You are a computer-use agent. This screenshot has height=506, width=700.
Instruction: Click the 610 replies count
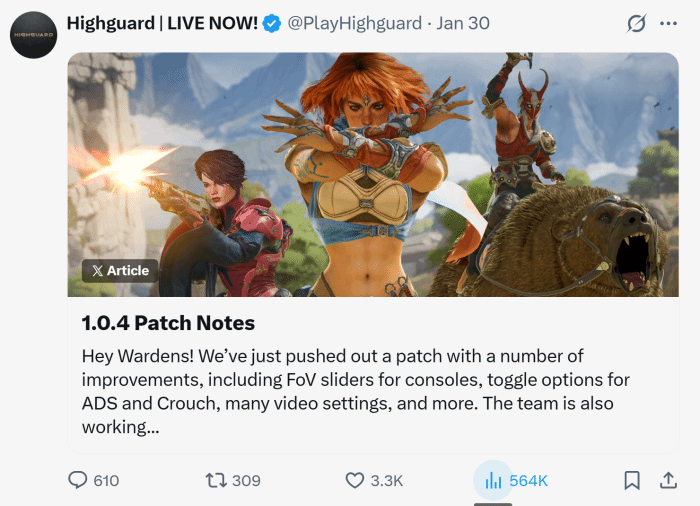pyautogui.click(x=106, y=481)
